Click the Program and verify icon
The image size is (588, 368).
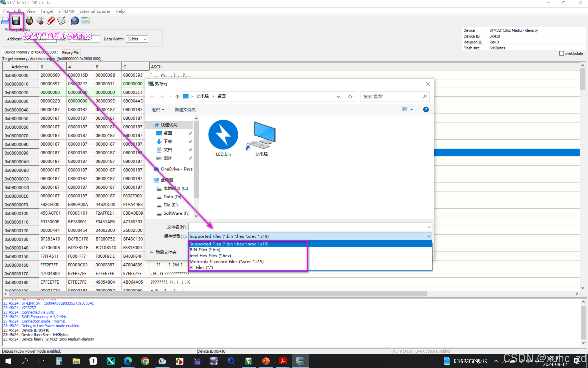click(62, 21)
